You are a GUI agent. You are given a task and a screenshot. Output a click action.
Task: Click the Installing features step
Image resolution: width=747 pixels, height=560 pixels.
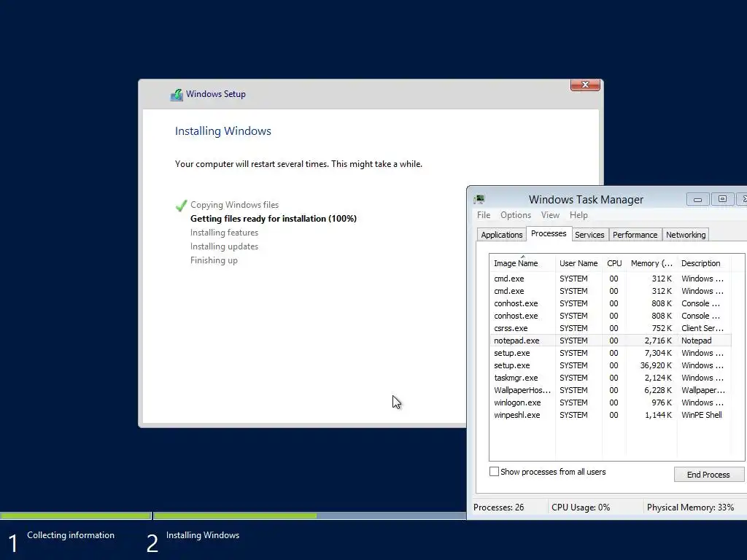click(224, 233)
